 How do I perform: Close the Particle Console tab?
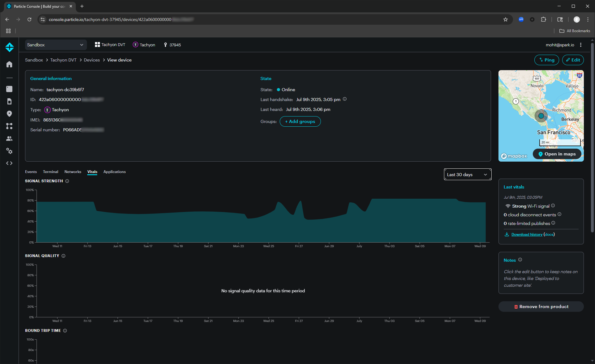(71, 6)
